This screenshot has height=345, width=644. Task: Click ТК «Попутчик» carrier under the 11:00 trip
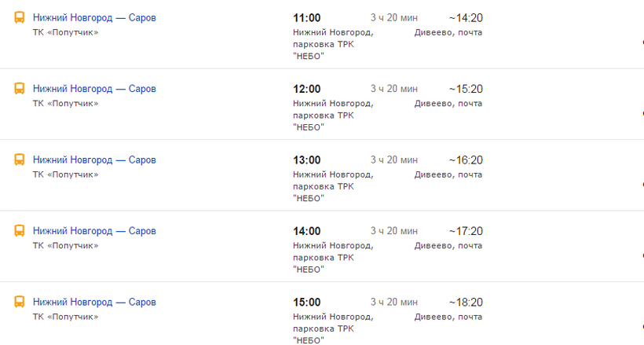65,32
